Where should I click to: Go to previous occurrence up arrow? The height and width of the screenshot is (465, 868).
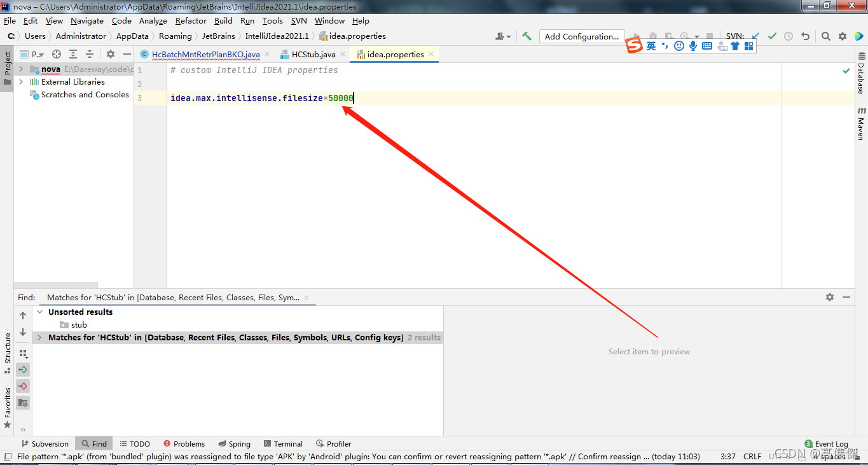point(23,316)
